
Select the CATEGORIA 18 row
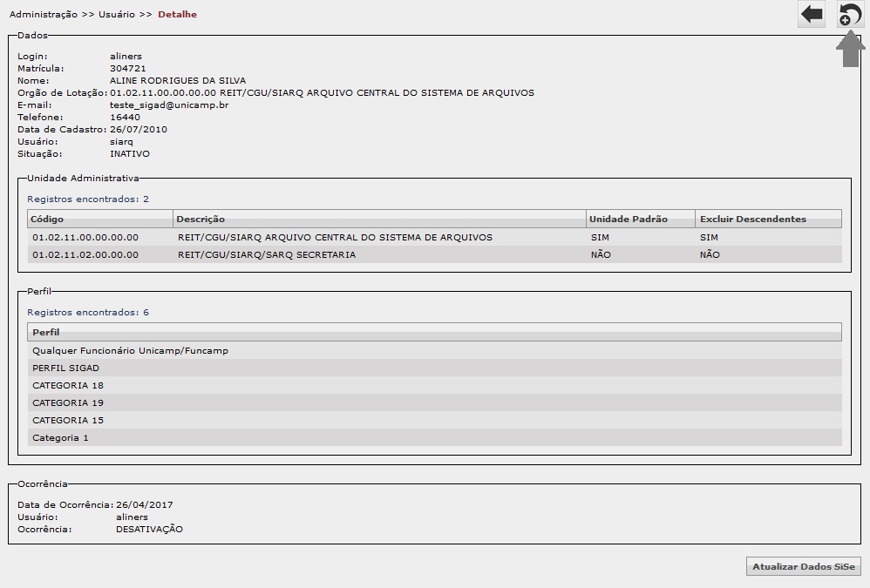pyautogui.click(x=434, y=385)
